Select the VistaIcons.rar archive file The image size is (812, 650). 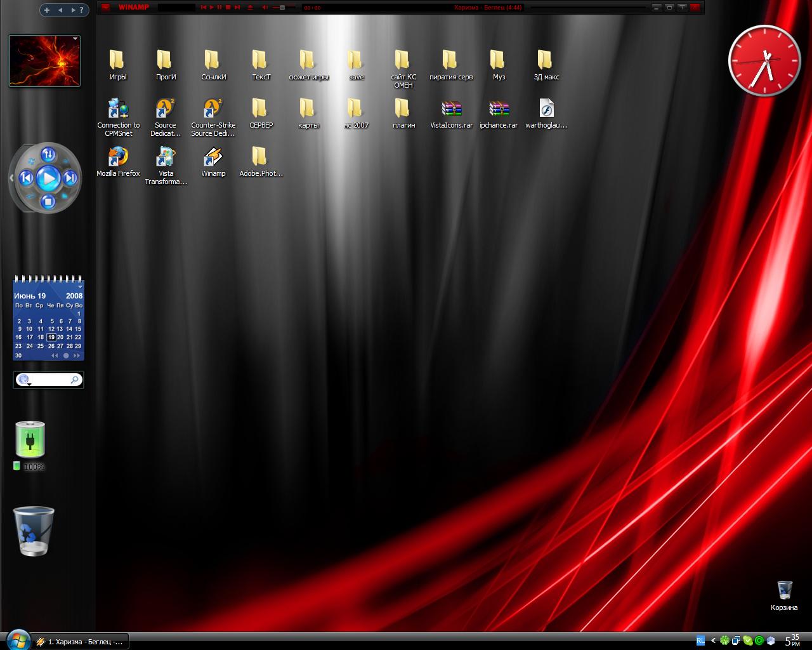coord(451,109)
